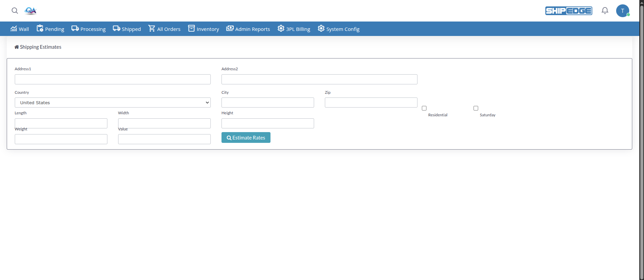
Task: Click the 3PL Billing gear icon
Action: pos(281,29)
